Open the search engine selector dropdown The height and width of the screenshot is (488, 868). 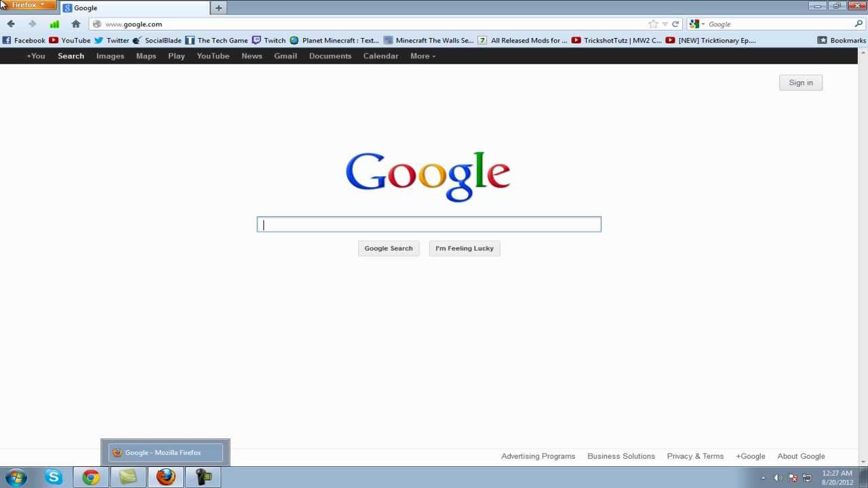coord(697,24)
